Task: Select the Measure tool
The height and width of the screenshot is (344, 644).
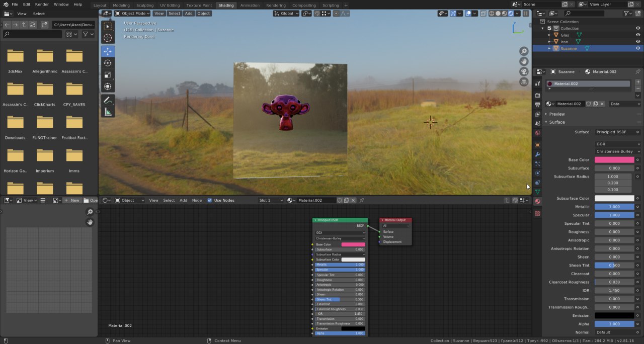Action: (x=108, y=112)
